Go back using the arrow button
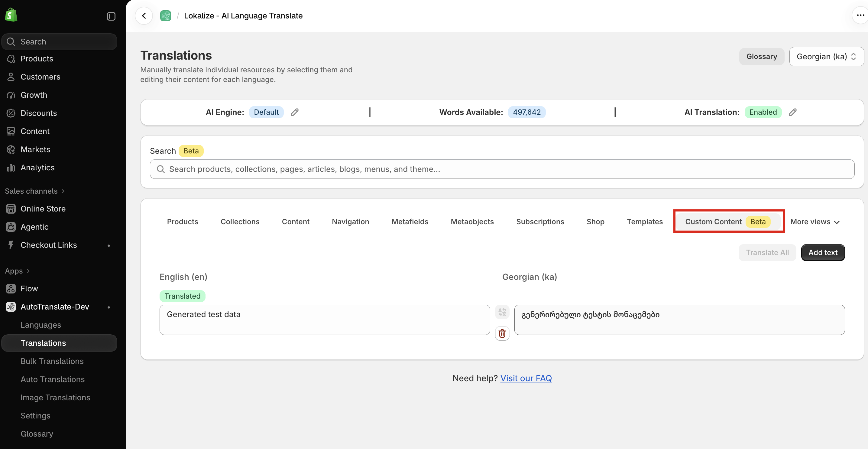The width and height of the screenshot is (868, 449). click(144, 16)
